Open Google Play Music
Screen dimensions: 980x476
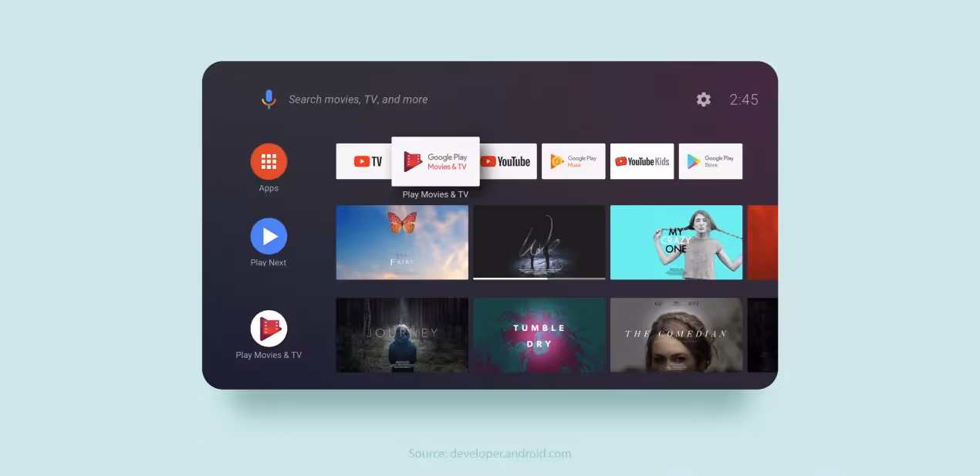tap(573, 161)
